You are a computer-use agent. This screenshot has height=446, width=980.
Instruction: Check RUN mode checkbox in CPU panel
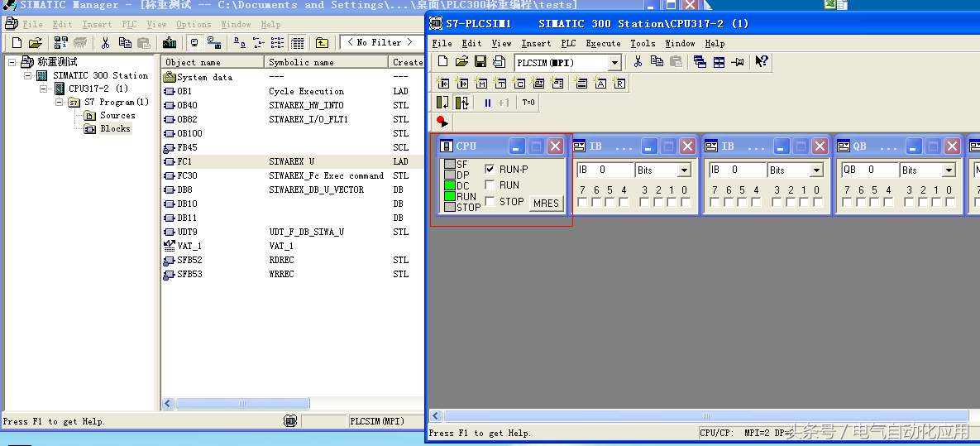click(x=490, y=185)
